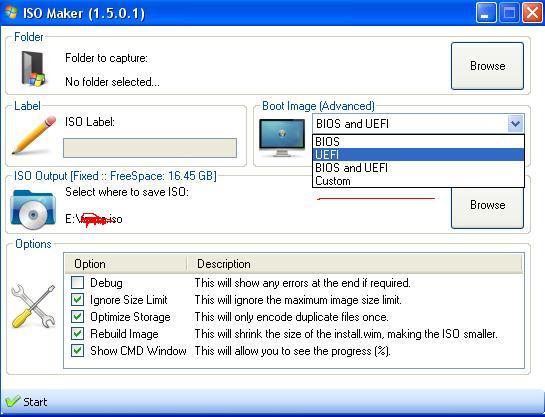Pick BIOS and UEFI list entry
Screen dimensions: 545x417
click(x=418, y=168)
